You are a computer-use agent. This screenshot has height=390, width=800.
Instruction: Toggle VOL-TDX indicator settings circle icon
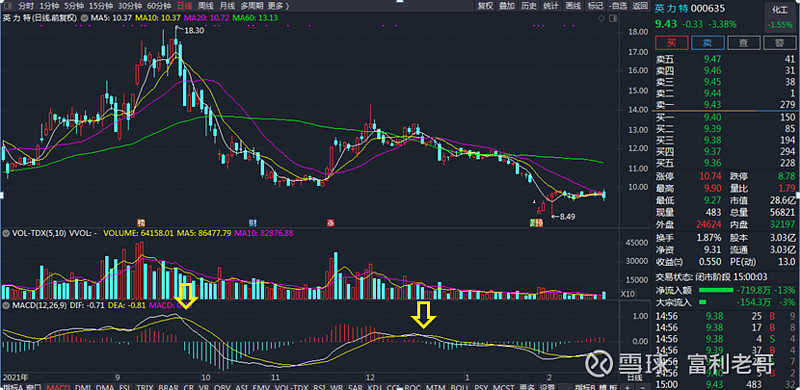point(6,233)
